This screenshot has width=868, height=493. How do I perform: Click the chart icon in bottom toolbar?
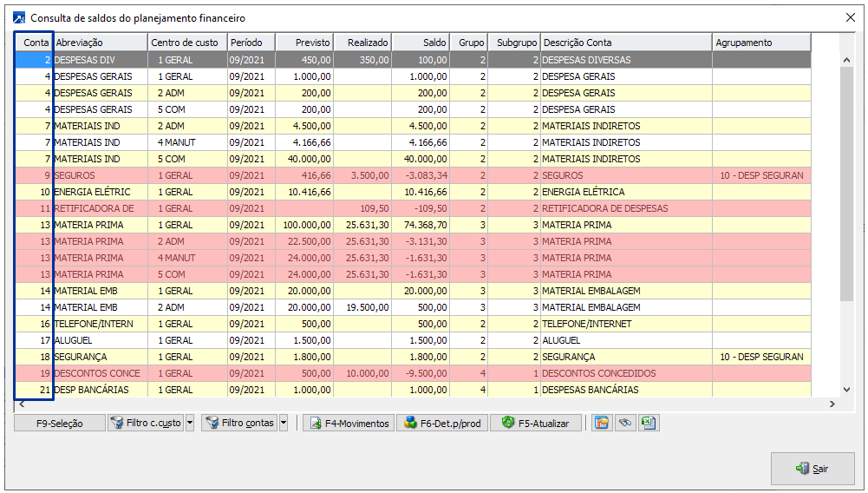click(x=600, y=423)
